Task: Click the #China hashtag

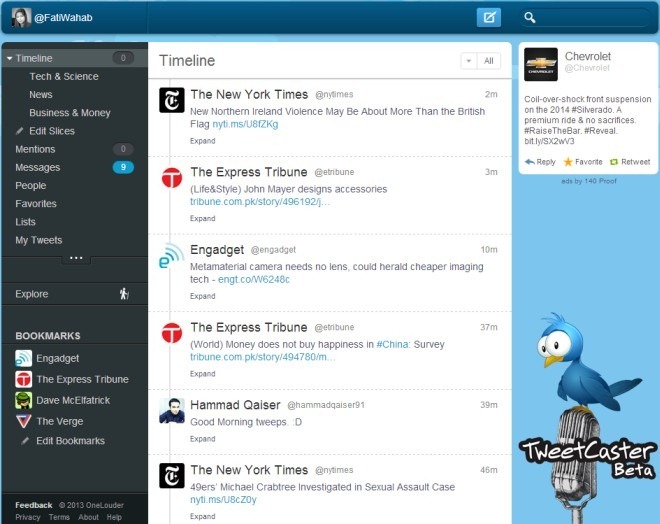Action: point(393,344)
